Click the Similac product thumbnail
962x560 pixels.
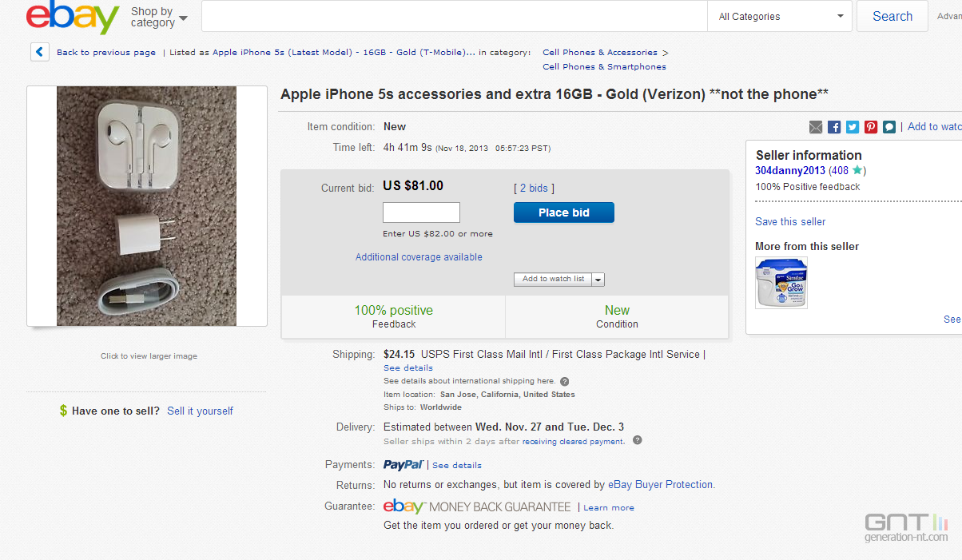781,283
